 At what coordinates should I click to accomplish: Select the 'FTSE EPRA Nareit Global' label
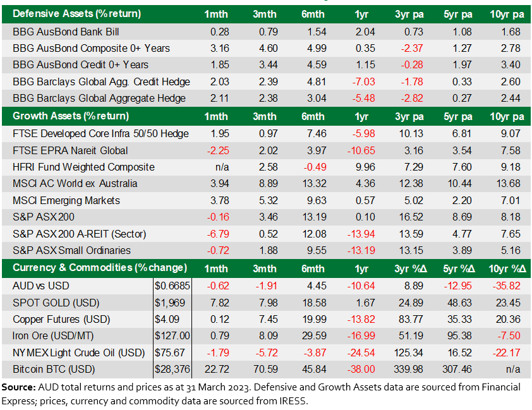click(70, 150)
